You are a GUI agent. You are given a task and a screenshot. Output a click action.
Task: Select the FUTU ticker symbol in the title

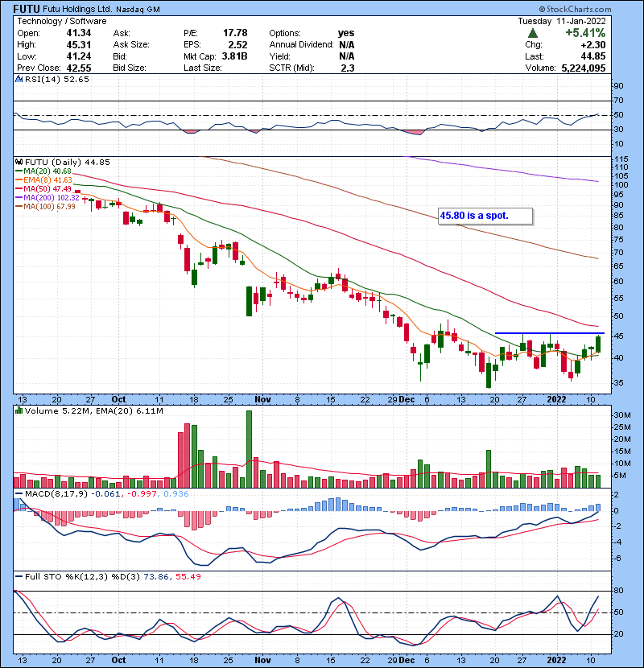click(x=26, y=9)
